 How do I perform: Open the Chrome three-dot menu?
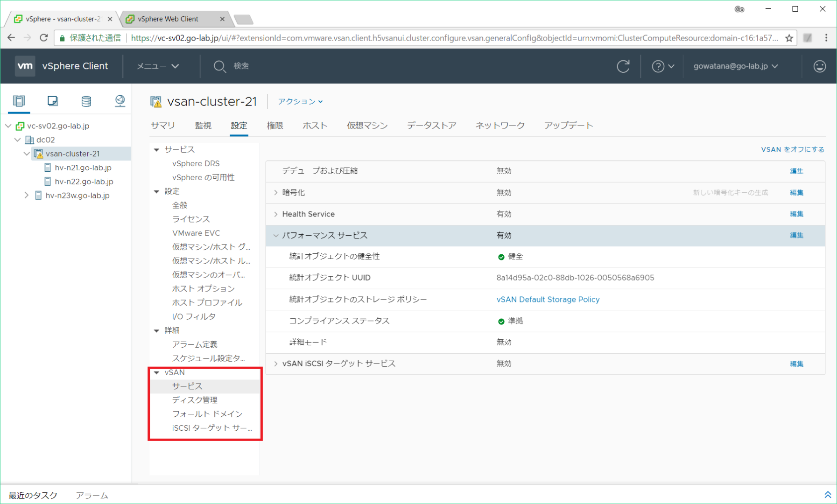(x=826, y=38)
